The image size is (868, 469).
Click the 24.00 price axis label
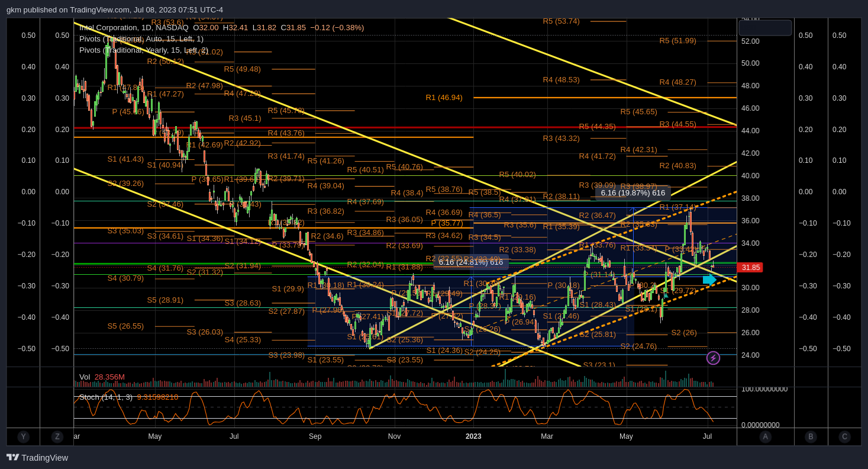point(750,355)
